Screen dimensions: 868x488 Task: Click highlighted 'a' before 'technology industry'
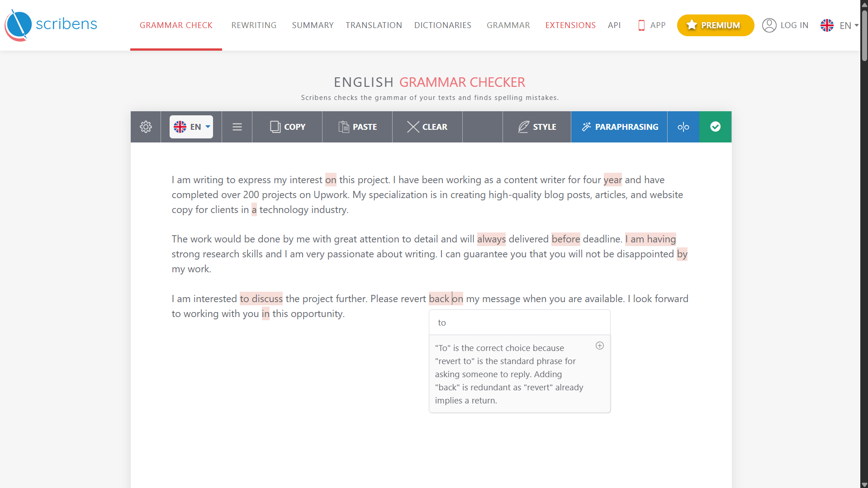(254, 209)
